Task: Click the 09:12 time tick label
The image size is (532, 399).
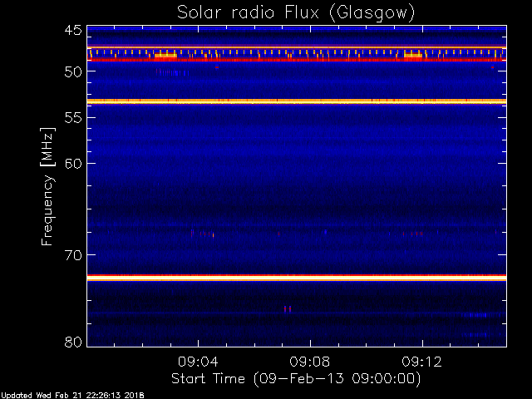Action: coord(422,362)
